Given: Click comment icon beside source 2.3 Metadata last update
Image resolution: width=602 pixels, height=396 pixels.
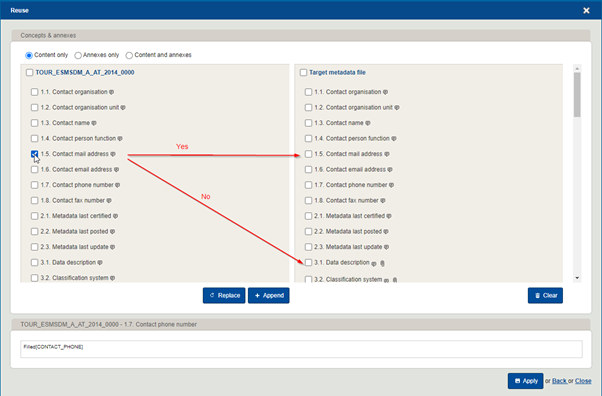Looking at the screenshot, I should tap(112, 247).
